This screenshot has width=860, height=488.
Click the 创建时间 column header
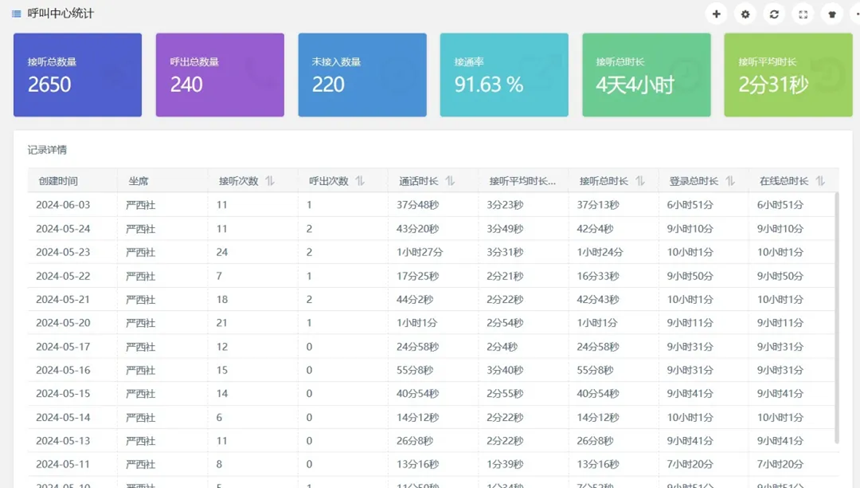[x=58, y=181]
